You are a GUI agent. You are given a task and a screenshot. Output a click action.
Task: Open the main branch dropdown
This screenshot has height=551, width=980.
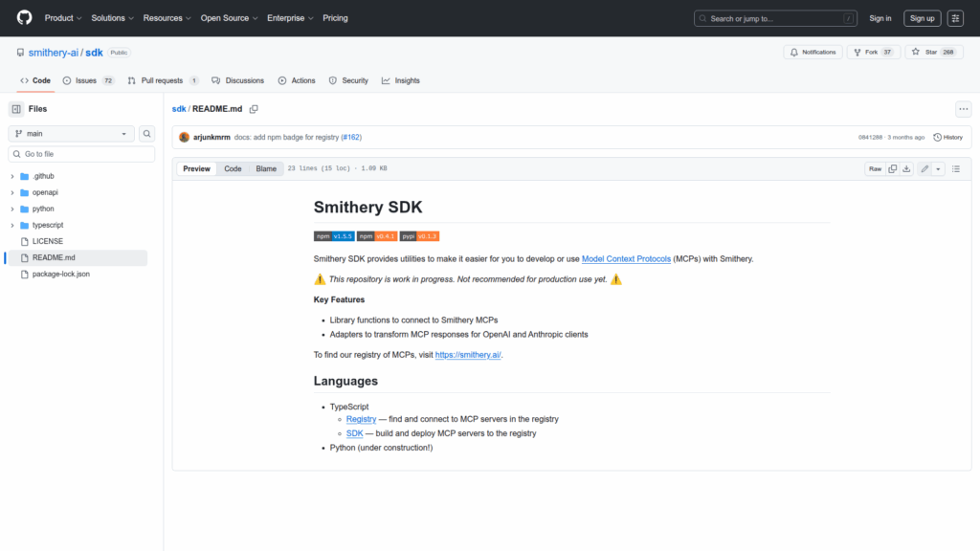coord(72,134)
